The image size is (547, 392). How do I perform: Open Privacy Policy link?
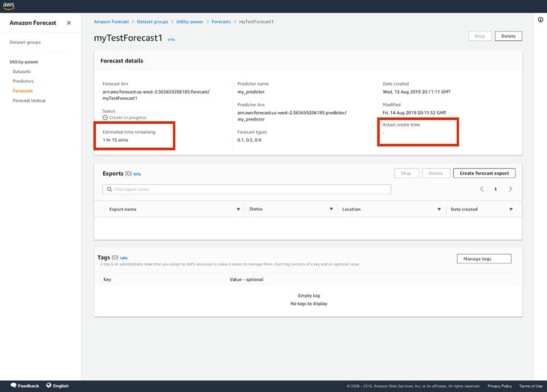(x=500, y=386)
